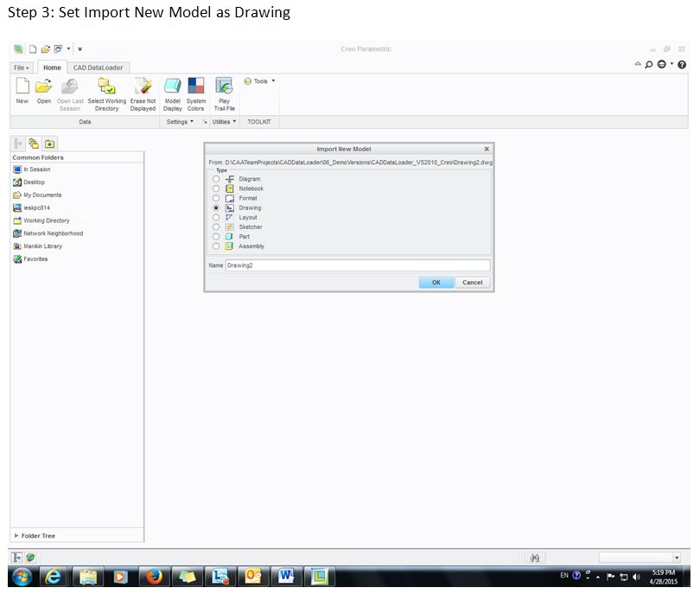Viewport: 700px width, 594px height.
Task: Click the new document icon in quick access toolbar
Action: pyautogui.click(x=33, y=49)
